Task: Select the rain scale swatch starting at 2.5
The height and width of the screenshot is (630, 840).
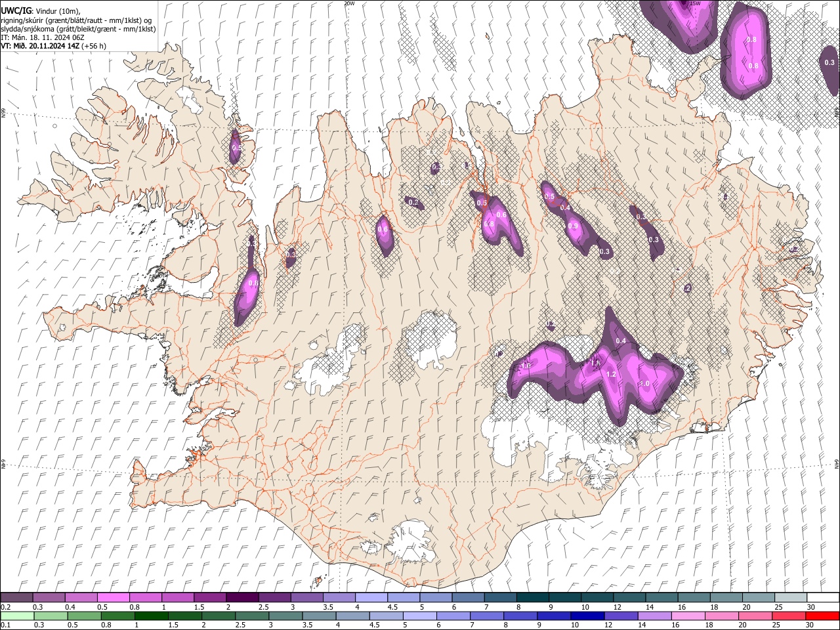Action: [252, 616]
